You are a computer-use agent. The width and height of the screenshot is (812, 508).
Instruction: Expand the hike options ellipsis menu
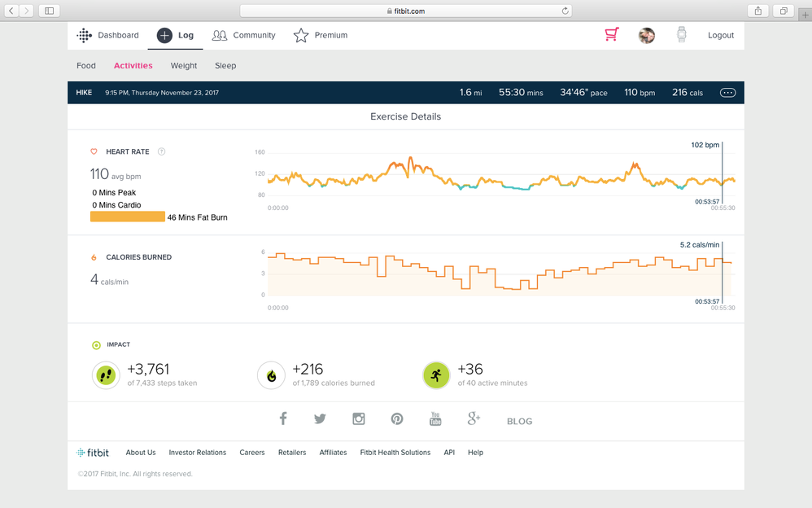tap(727, 93)
